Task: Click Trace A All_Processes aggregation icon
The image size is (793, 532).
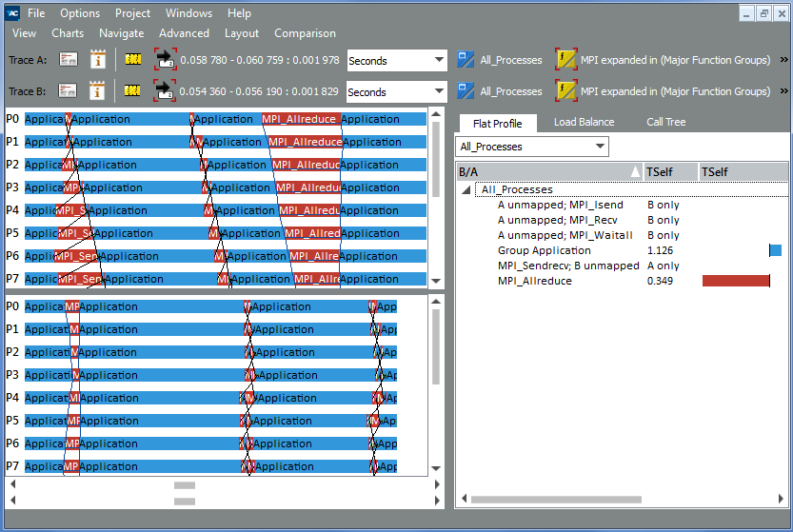Action: (466, 60)
